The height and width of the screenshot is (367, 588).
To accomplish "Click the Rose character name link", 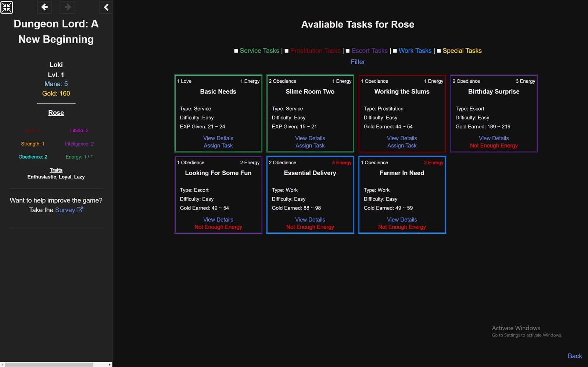I will point(56,113).
